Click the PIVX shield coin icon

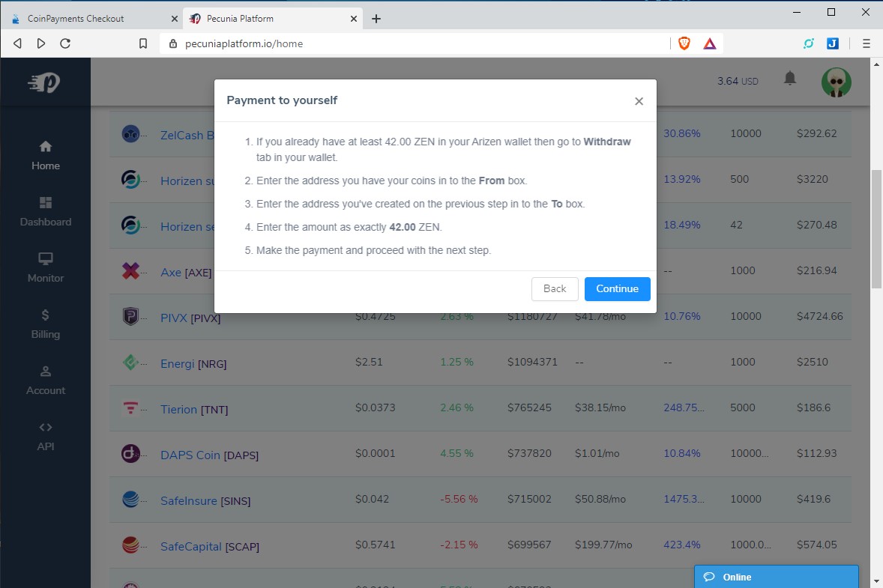130,316
